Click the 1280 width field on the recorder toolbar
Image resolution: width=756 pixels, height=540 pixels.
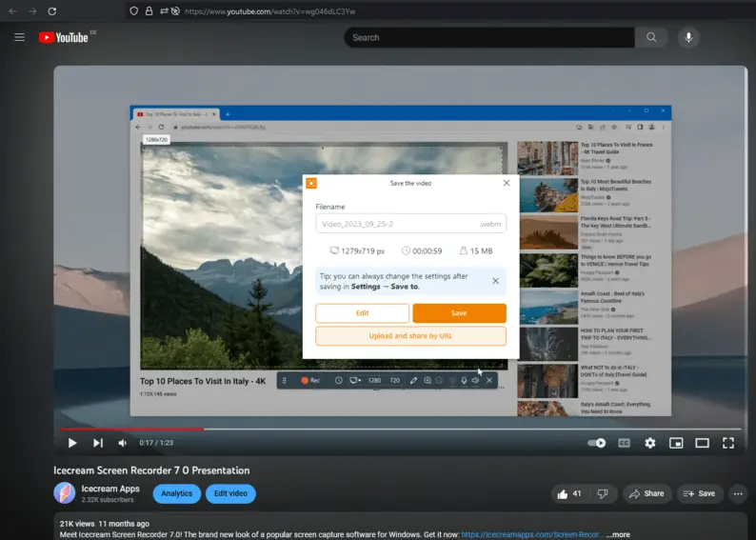click(374, 380)
